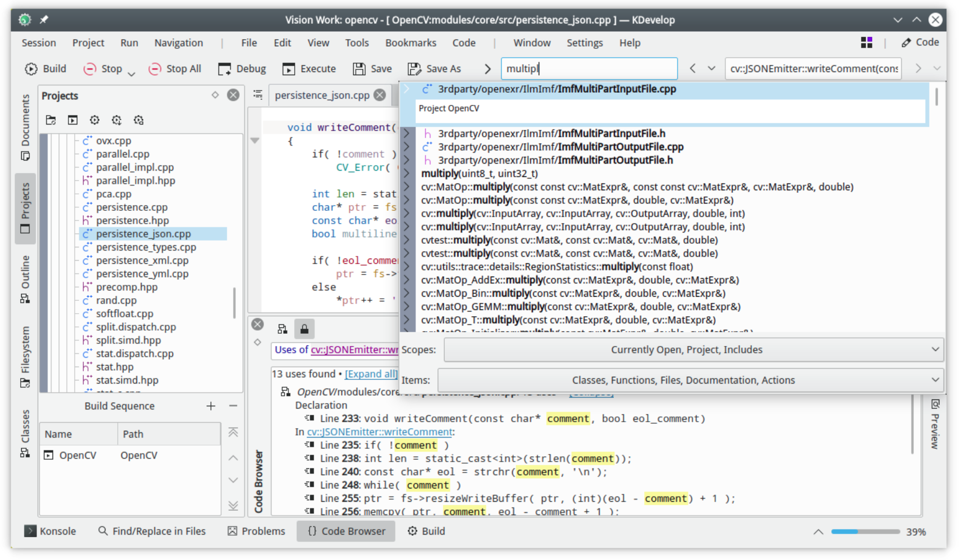
Task: Expand hidden toolbar items chevron
Action: tap(487, 69)
